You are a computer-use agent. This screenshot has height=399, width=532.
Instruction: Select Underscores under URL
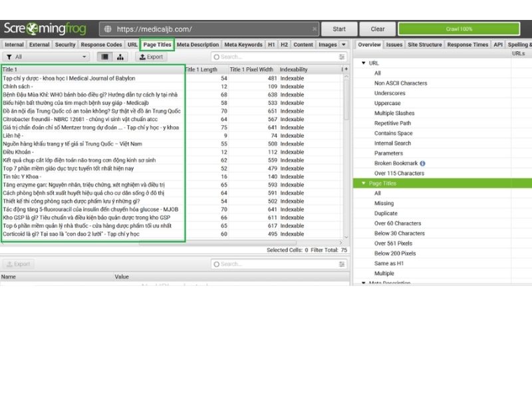click(390, 93)
